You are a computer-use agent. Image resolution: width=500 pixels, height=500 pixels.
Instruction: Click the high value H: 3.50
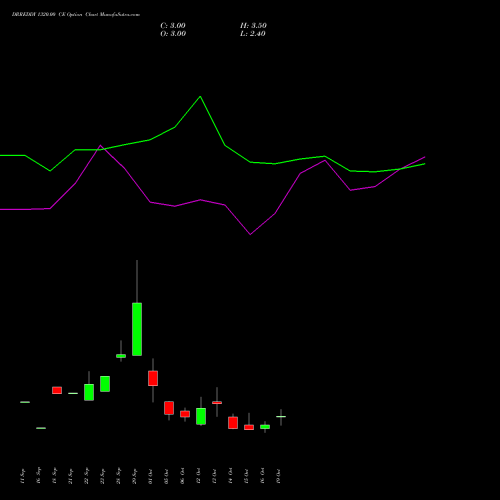pyautogui.click(x=253, y=26)
